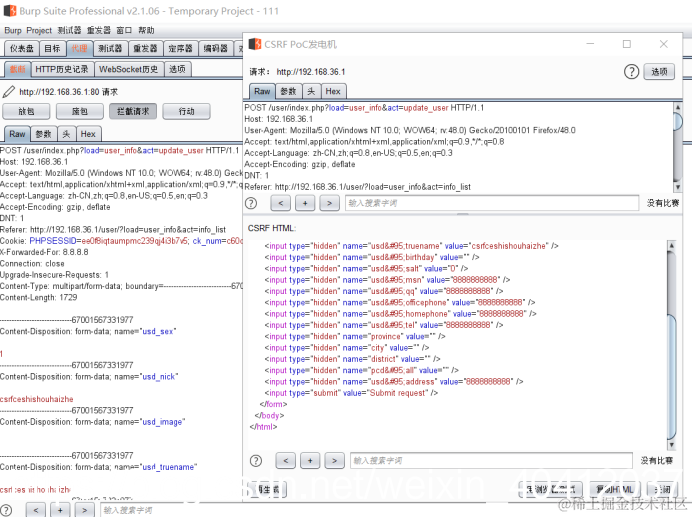Open the 测试器 menu in menu bar

pos(69,30)
